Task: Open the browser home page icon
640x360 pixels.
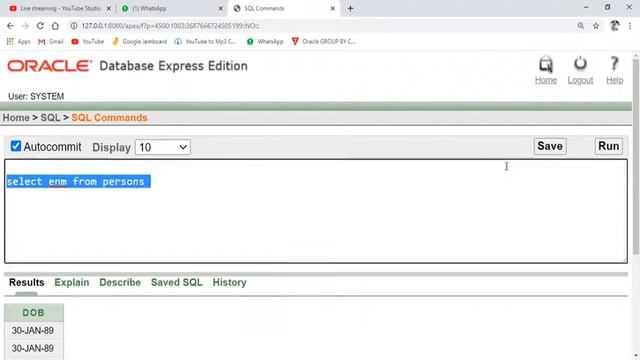Action: coord(55,26)
